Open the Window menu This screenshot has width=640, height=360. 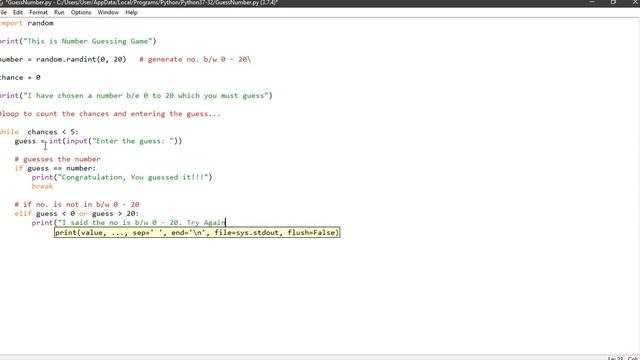pyautogui.click(x=108, y=12)
